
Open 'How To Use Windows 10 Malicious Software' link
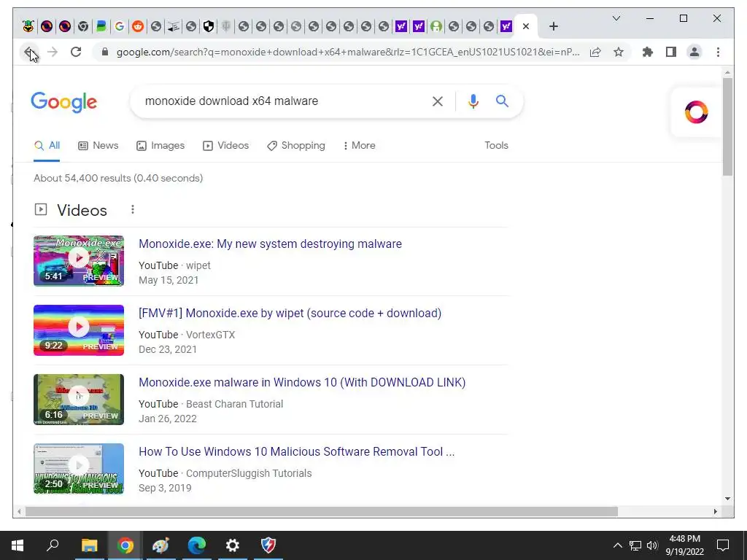pyautogui.click(x=296, y=451)
